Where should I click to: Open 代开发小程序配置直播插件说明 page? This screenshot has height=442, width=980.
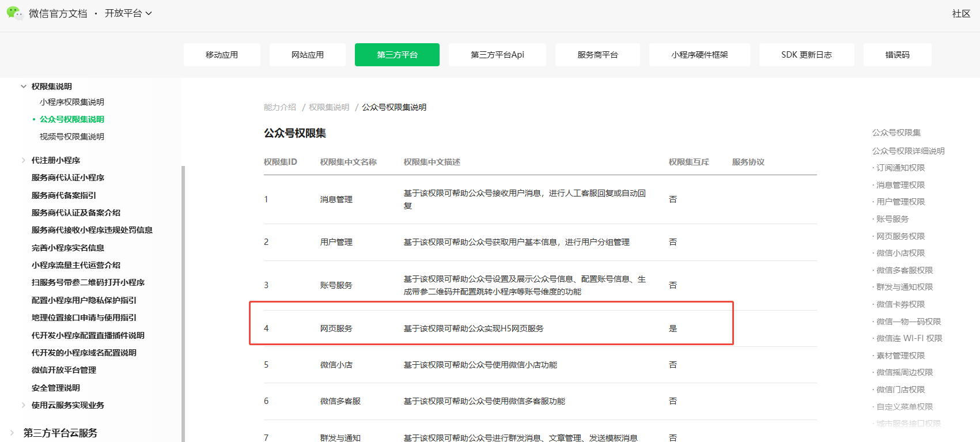[88, 335]
